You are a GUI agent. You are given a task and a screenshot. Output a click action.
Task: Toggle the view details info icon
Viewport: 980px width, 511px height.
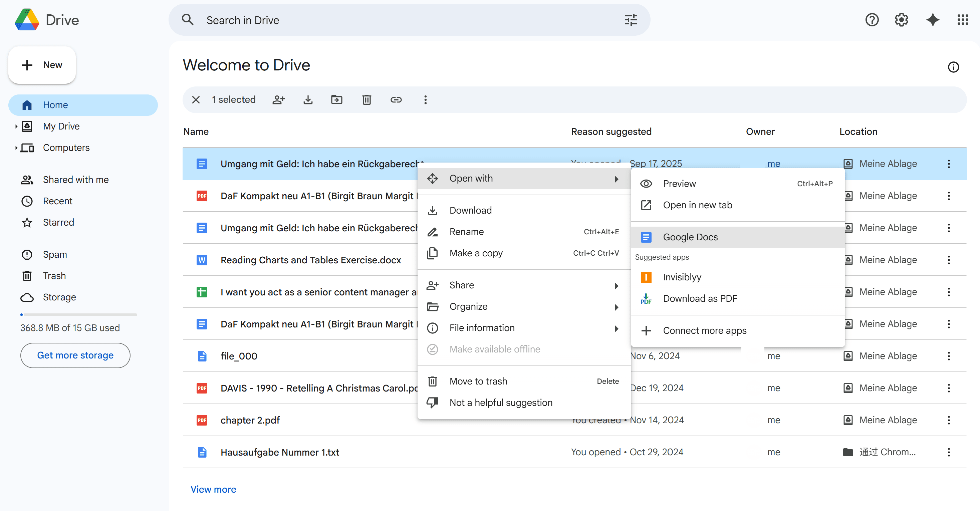click(953, 67)
